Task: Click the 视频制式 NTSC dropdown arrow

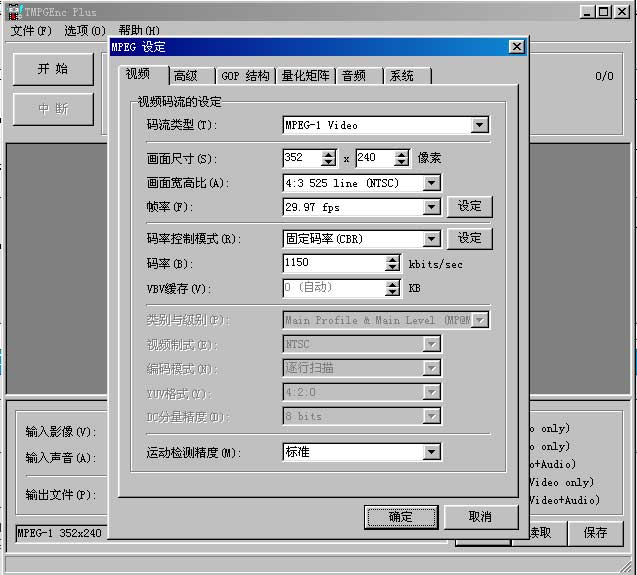Action: click(x=431, y=345)
